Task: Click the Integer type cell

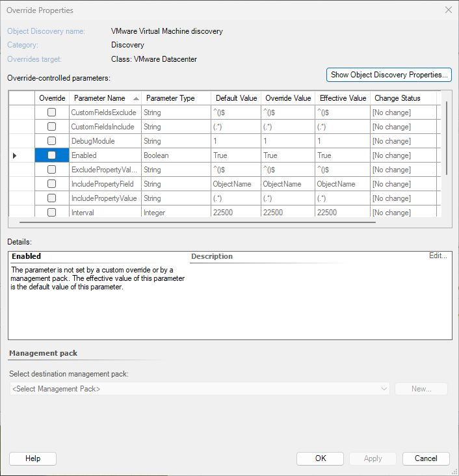Action: [176, 212]
